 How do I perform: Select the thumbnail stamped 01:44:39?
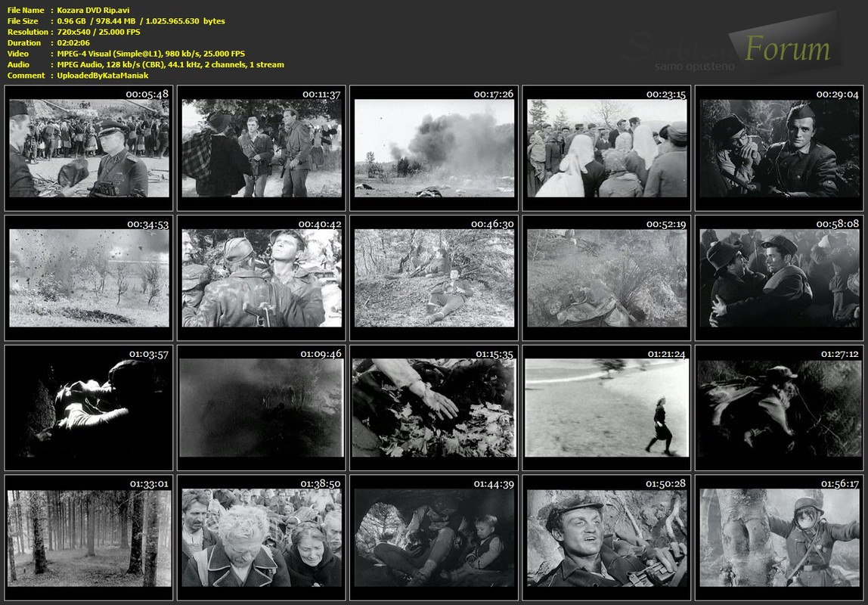(x=434, y=538)
